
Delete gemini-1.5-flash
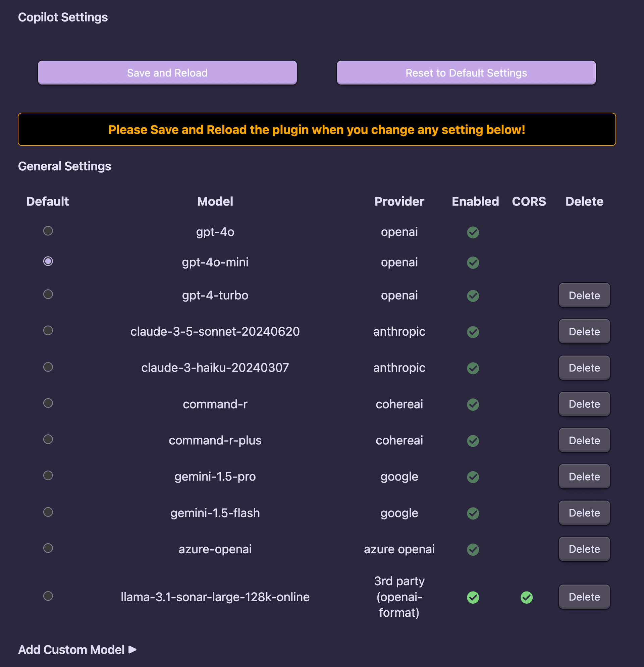pyautogui.click(x=584, y=512)
